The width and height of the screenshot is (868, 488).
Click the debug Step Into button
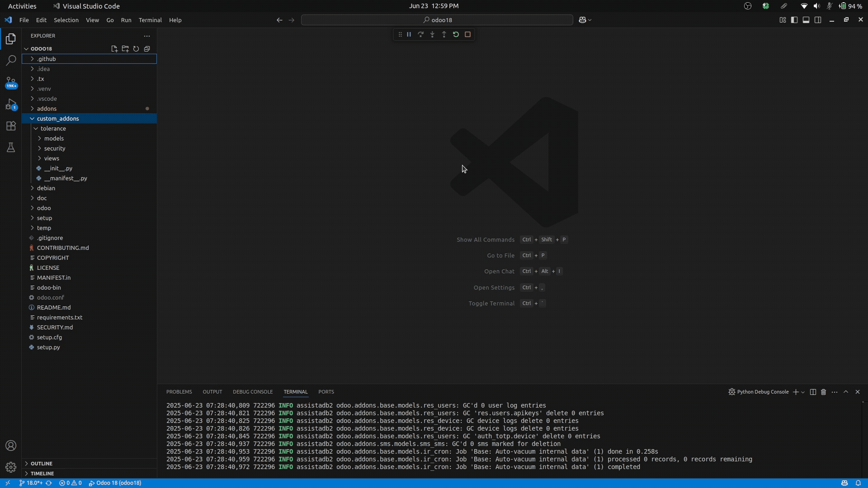click(432, 34)
